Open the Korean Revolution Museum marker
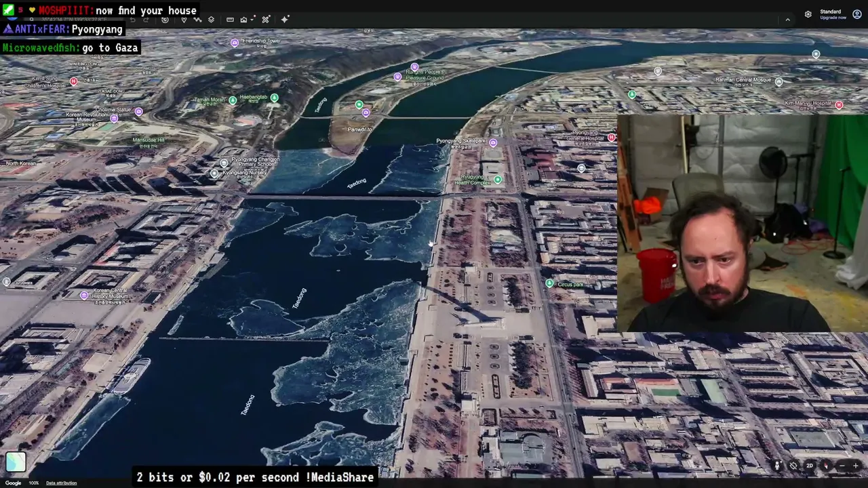This screenshot has width=868, height=488. tap(114, 119)
